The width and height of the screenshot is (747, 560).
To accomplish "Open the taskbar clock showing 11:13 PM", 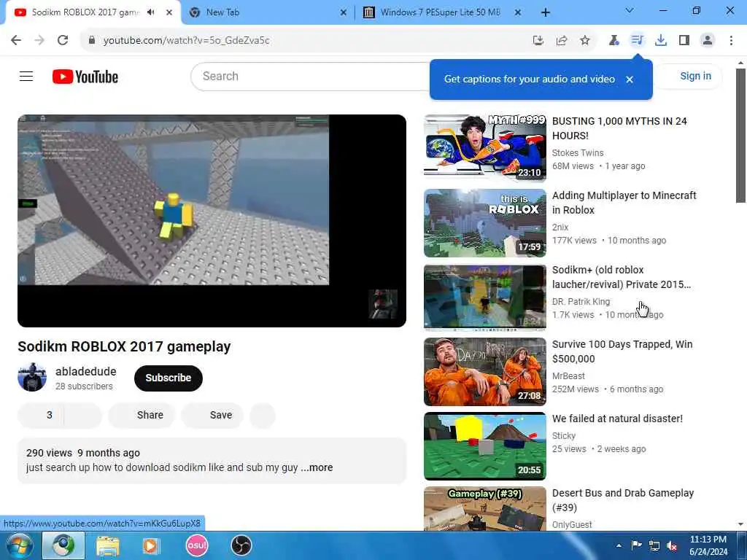I will (708, 545).
